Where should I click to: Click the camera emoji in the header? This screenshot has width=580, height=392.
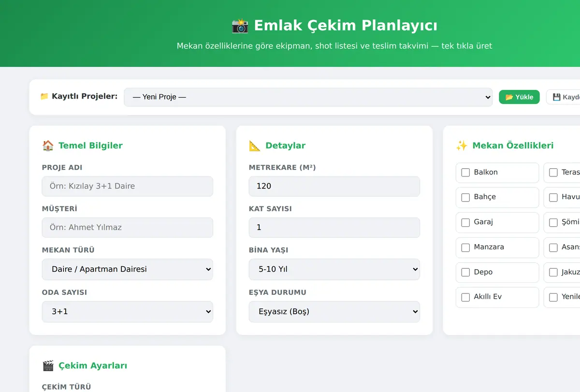[x=240, y=25]
